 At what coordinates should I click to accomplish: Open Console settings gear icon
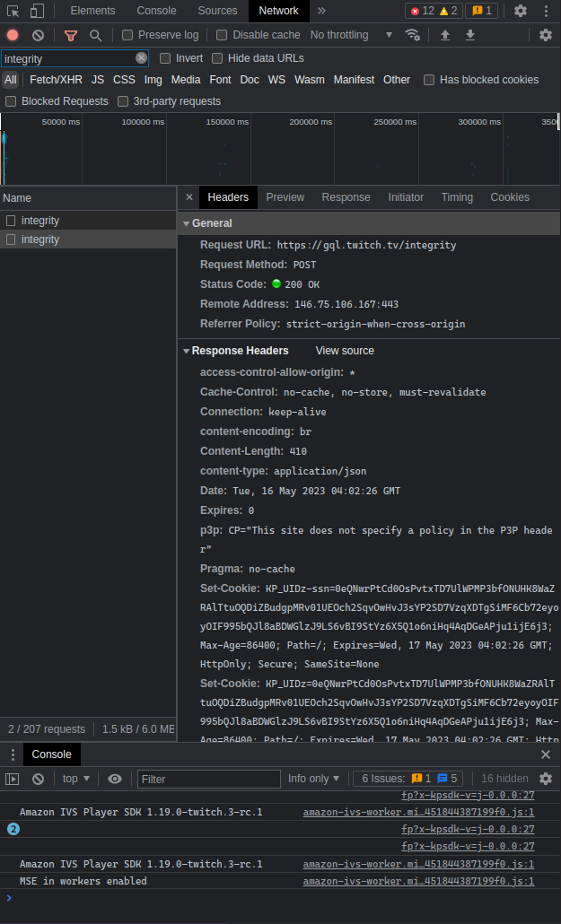click(x=546, y=779)
